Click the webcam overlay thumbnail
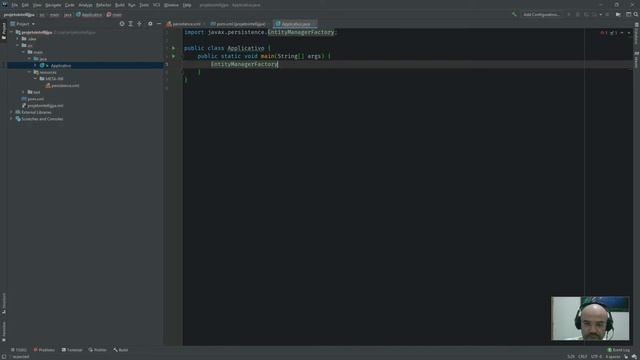 590,318
